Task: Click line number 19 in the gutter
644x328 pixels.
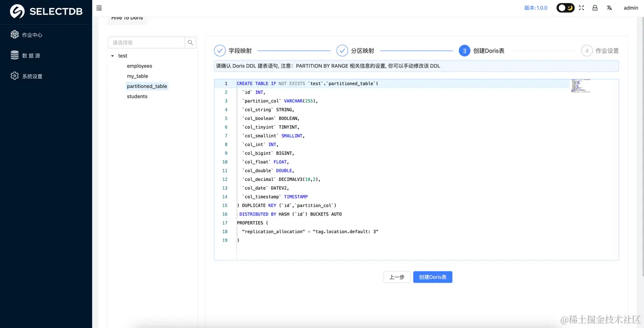Action: tap(225, 240)
